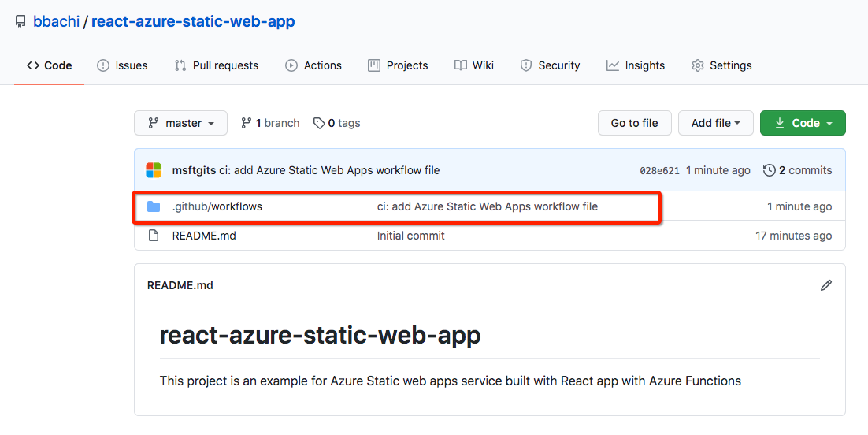The image size is (868, 435).
Task: Click the Pull requests icon
Action: click(180, 65)
